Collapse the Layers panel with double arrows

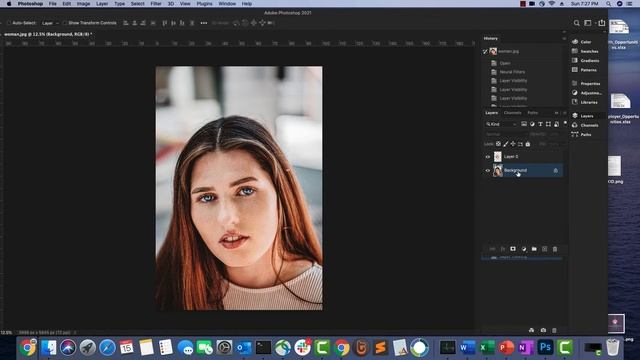pyautogui.click(x=556, y=113)
